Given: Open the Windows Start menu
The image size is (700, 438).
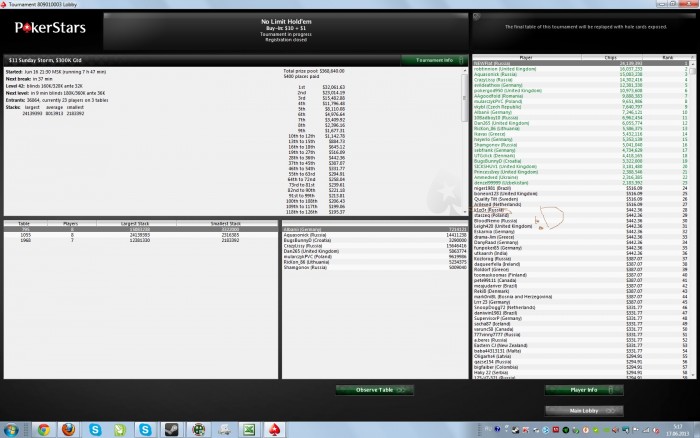Looking at the screenshot, I should pyautogui.click(x=11, y=430).
